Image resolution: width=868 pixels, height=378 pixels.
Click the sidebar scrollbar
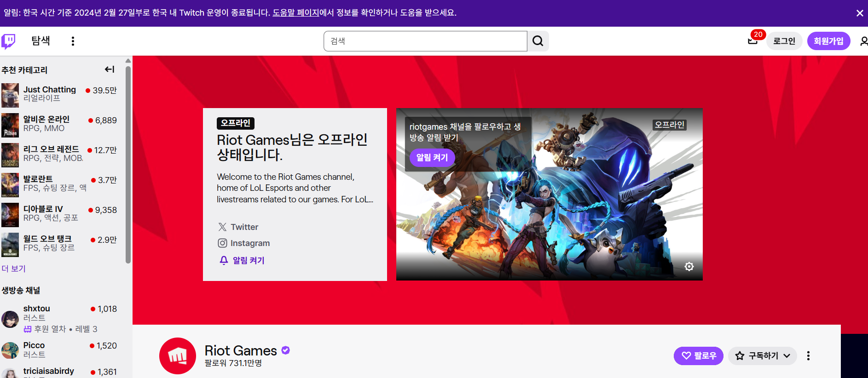[128, 165]
